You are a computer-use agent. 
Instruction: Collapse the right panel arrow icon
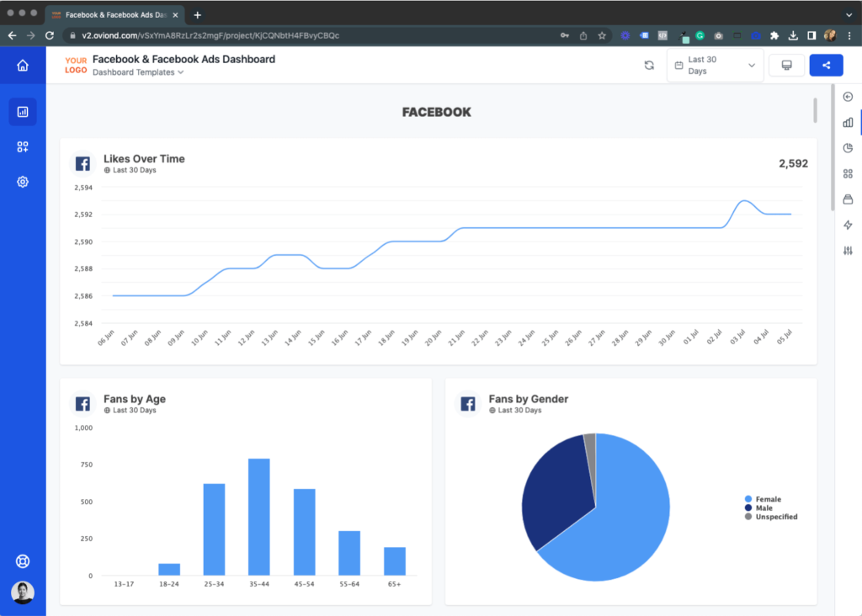click(849, 97)
